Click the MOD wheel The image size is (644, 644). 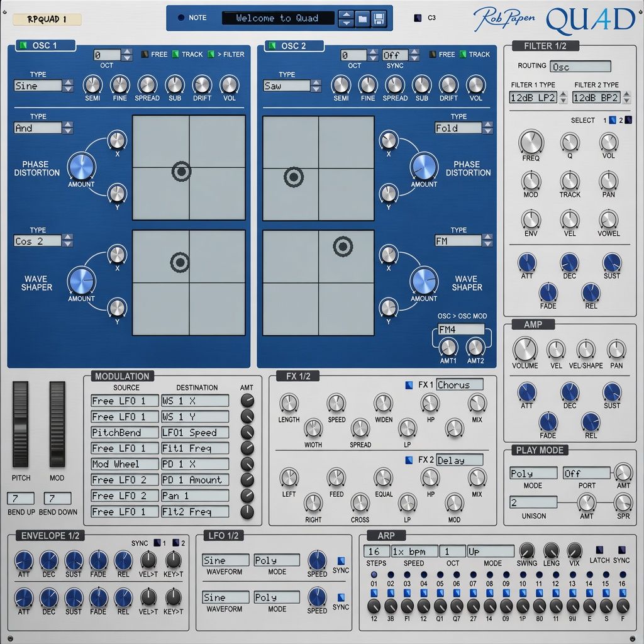[x=57, y=424]
